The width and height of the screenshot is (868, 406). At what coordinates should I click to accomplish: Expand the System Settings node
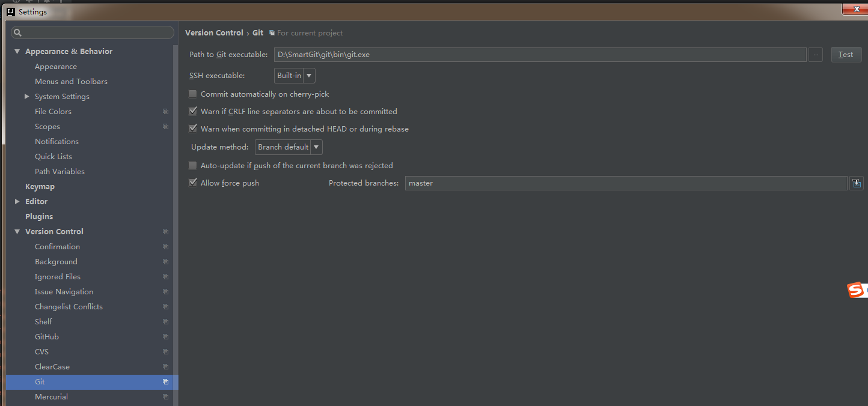click(x=26, y=97)
